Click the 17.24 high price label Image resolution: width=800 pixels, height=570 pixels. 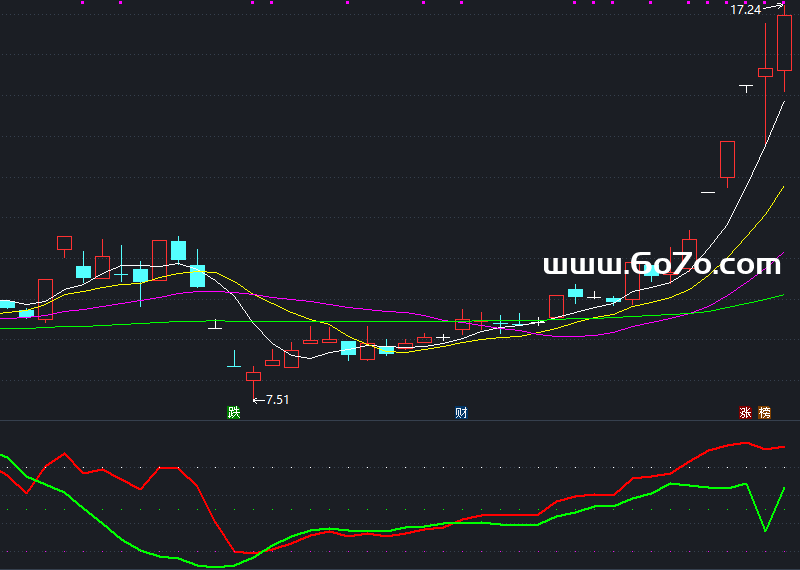point(745,10)
